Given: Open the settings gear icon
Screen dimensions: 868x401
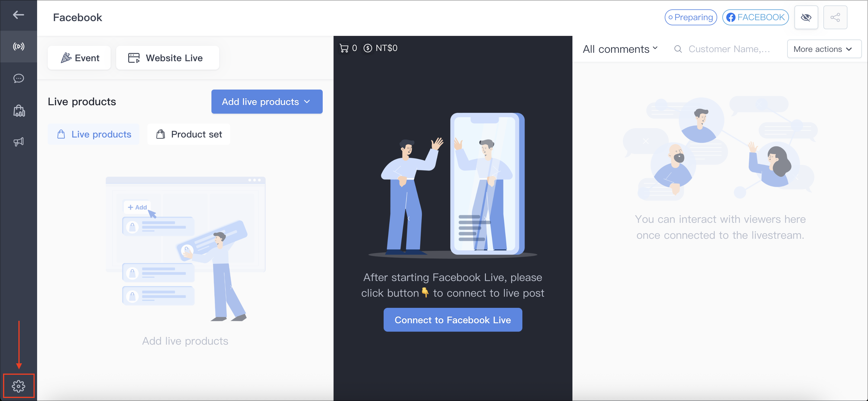Looking at the screenshot, I should click(x=18, y=386).
